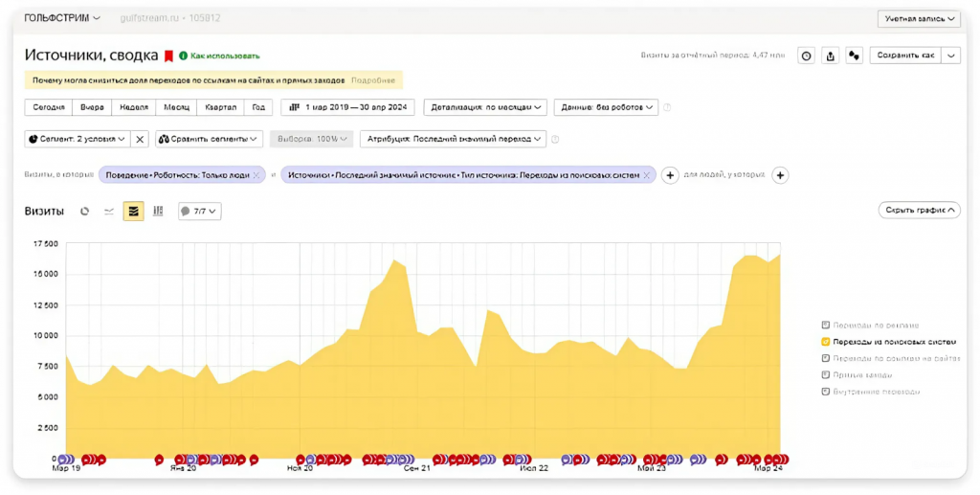Choose the column chart view icon
The width and height of the screenshot is (980, 495).
point(158,212)
